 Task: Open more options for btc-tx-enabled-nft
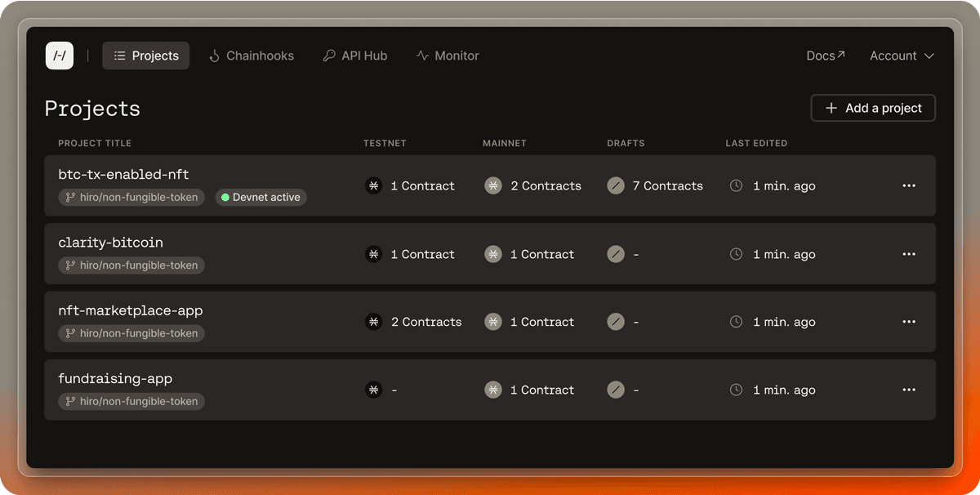click(x=909, y=186)
